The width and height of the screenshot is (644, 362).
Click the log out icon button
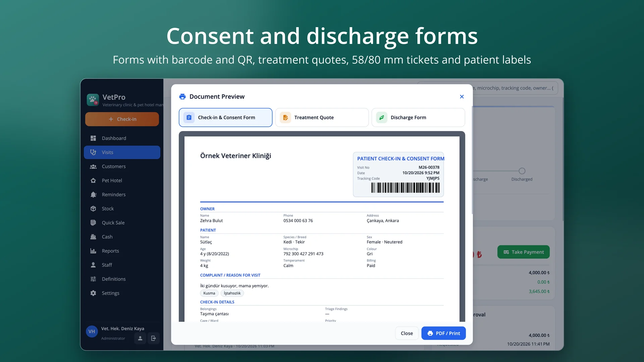(x=153, y=338)
